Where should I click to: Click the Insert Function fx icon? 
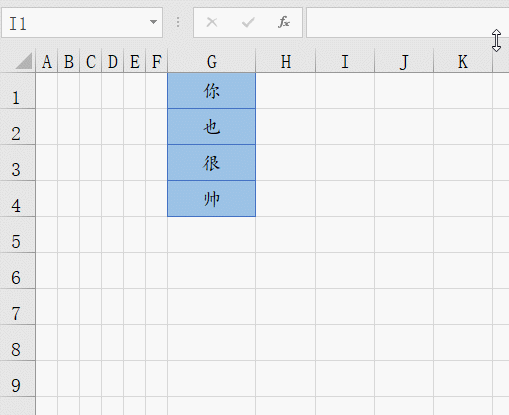click(x=284, y=22)
